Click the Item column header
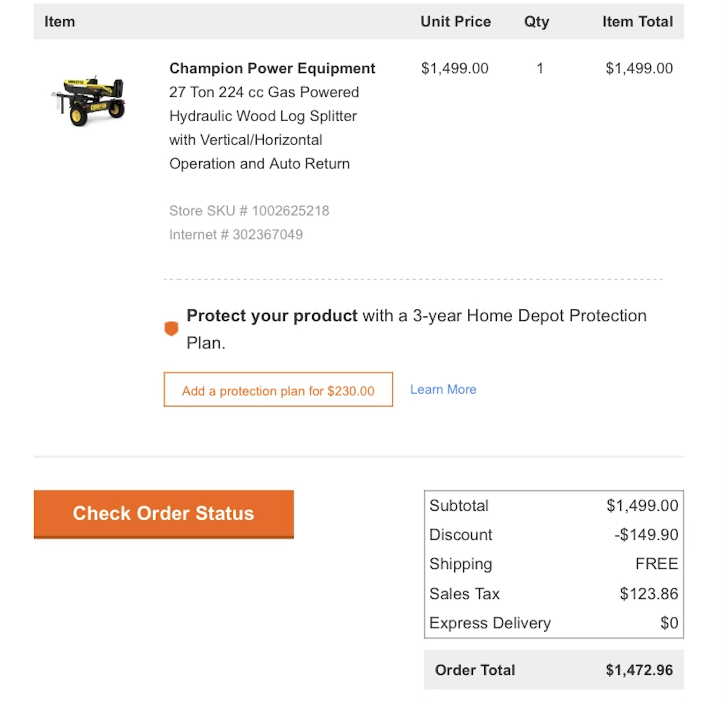 tap(59, 22)
